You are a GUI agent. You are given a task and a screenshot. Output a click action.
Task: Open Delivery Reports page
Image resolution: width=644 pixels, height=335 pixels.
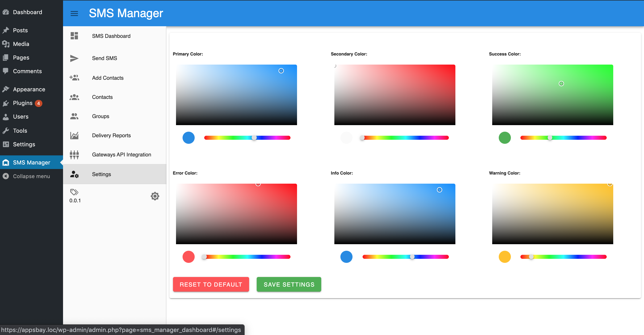[x=114, y=135]
